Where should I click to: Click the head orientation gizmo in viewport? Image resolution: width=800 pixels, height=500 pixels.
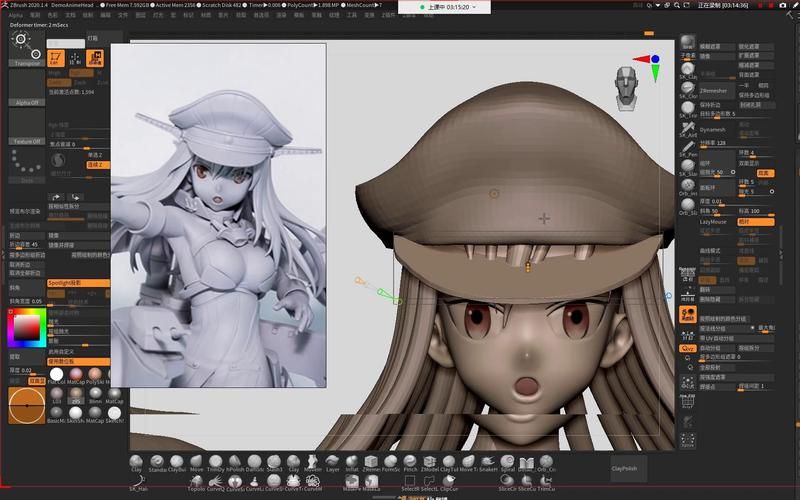(x=627, y=88)
